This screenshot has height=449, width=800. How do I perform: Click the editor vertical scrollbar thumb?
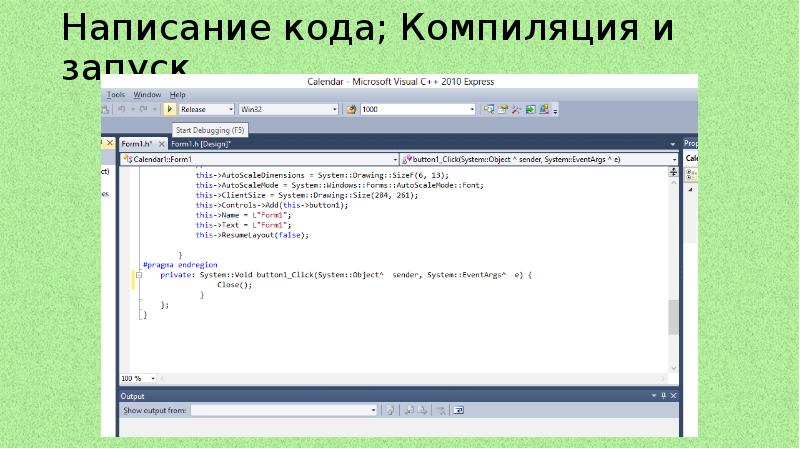(673, 317)
